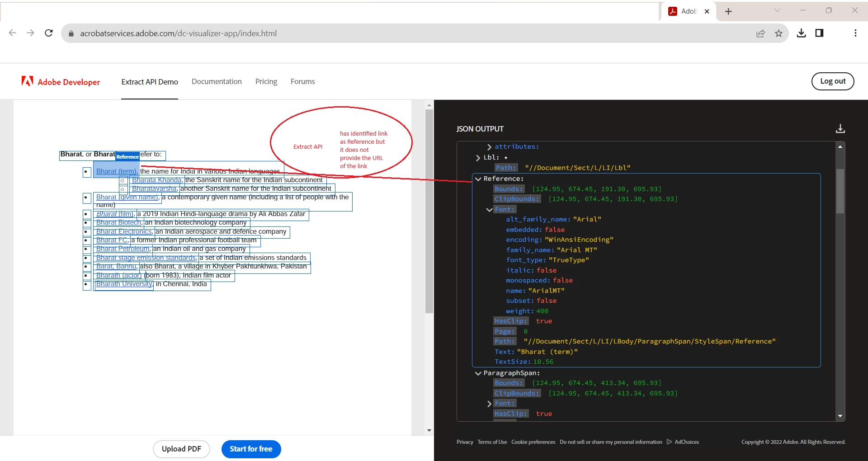
Task: Go forward in browser history
Action: coord(30,33)
